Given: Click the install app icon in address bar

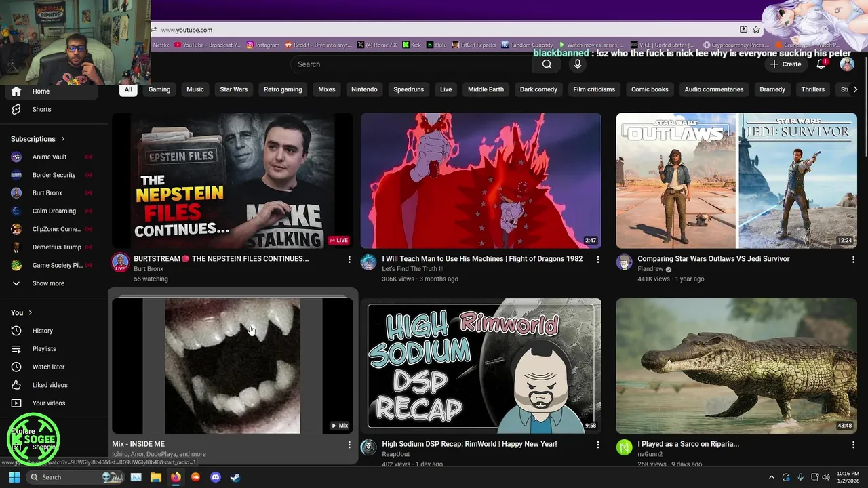Looking at the screenshot, I should (x=743, y=30).
